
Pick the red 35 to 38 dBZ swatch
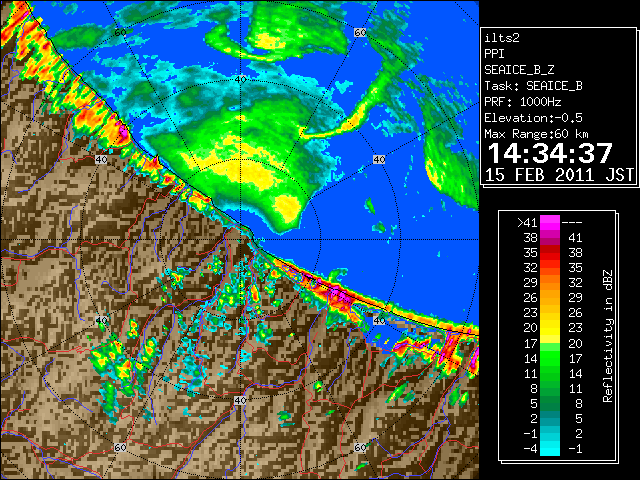tap(550, 253)
